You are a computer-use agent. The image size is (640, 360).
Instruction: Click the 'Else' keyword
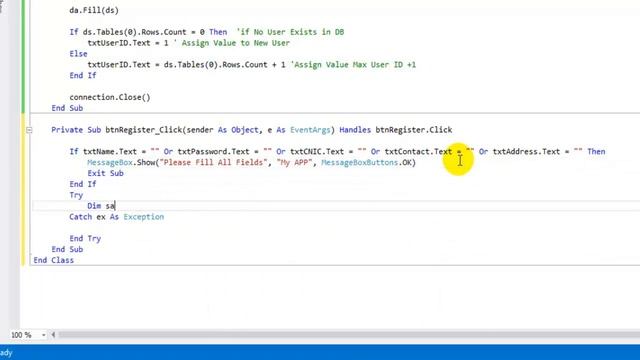pyautogui.click(x=78, y=53)
